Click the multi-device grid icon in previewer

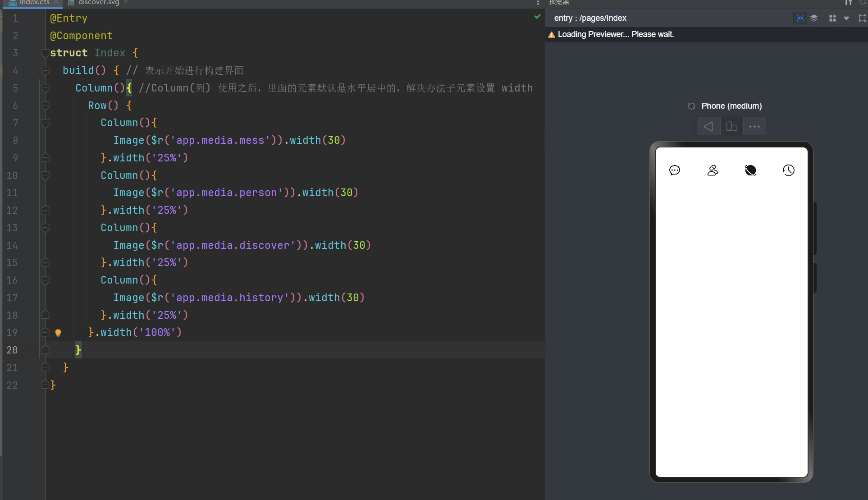coord(832,18)
